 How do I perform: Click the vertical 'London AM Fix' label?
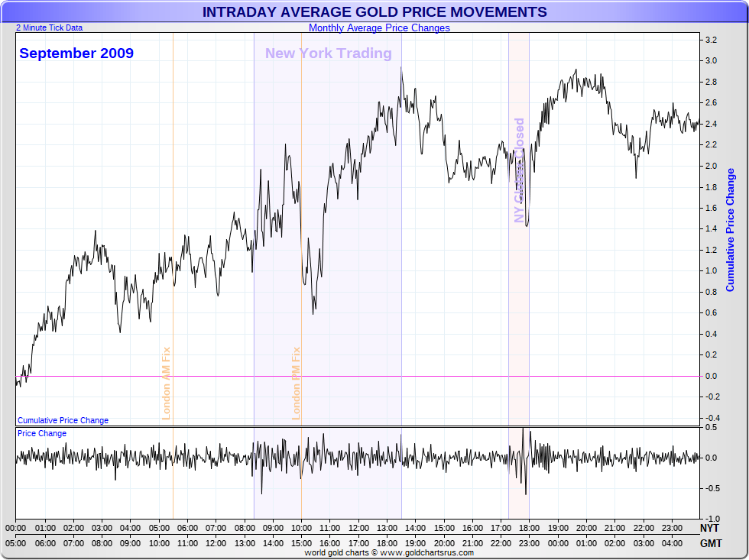[167, 384]
